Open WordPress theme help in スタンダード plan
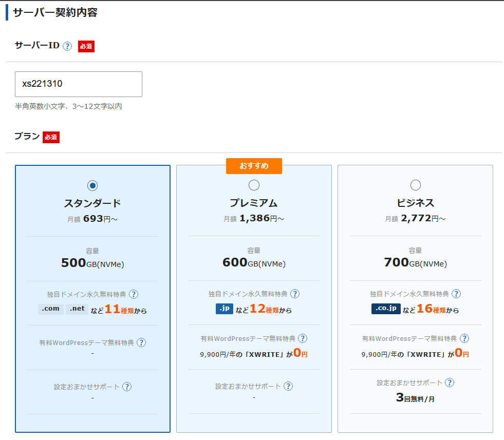Screen dimensions: 504x440 pos(141,342)
